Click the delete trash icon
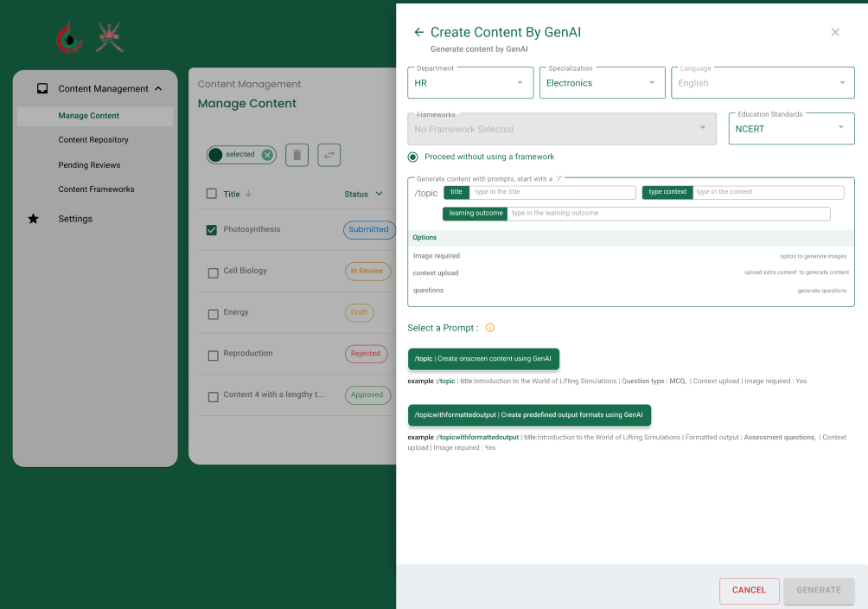This screenshot has width=868, height=609. [x=297, y=155]
